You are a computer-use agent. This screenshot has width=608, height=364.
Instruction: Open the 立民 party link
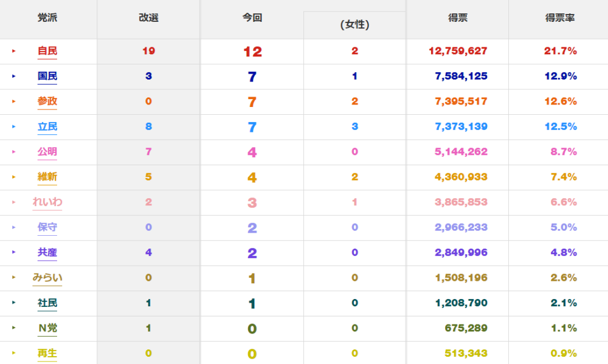[x=47, y=127]
